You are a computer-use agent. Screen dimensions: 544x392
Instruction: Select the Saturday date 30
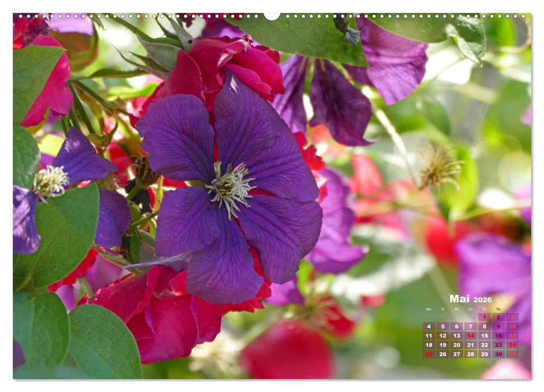click(498, 354)
